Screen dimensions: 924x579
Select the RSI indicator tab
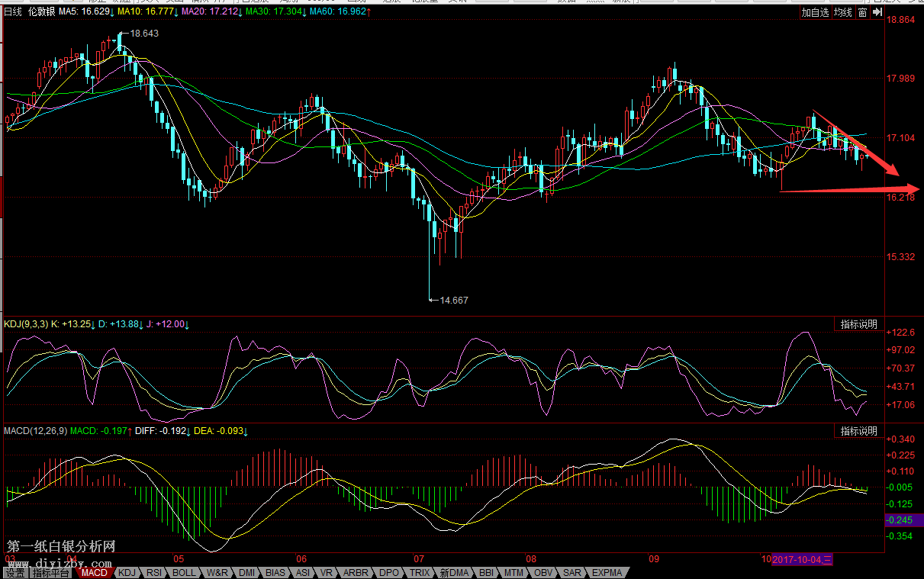(x=154, y=573)
